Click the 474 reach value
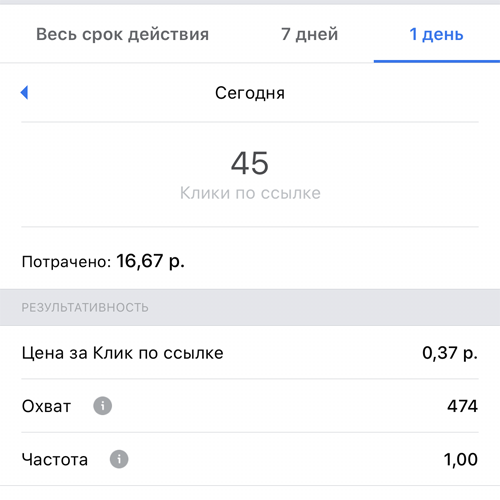The image size is (500, 500). click(x=462, y=406)
